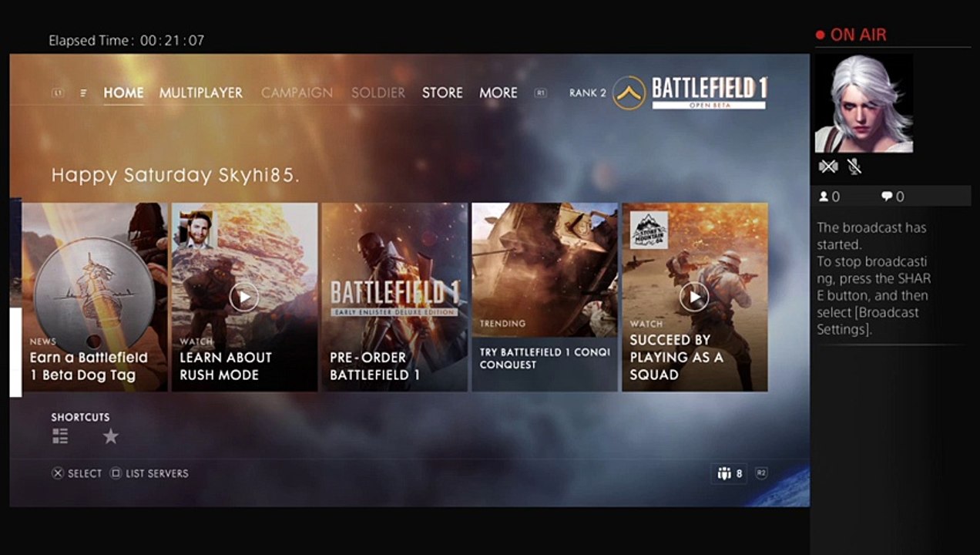Click the ON AIR indicator
This screenshot has width=980, height=555.
pyautogui.click(x=851, y=35)
